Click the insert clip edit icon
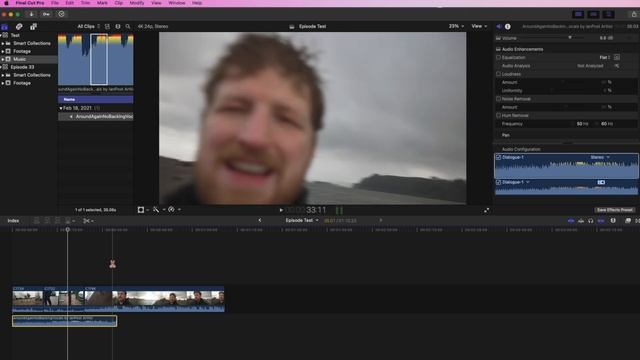Image resolution: width=640 pixels, height=360 pixels. coord(47,221)
